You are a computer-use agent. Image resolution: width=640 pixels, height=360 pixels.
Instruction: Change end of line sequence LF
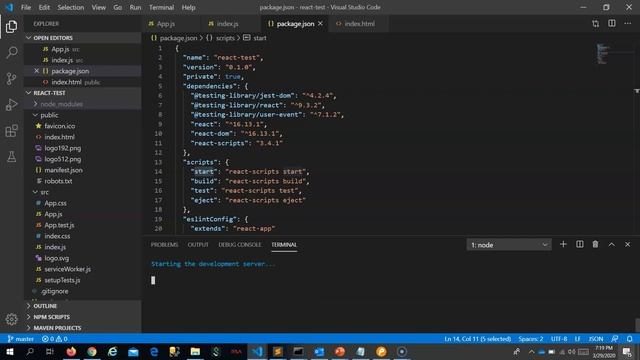(578, 339)
